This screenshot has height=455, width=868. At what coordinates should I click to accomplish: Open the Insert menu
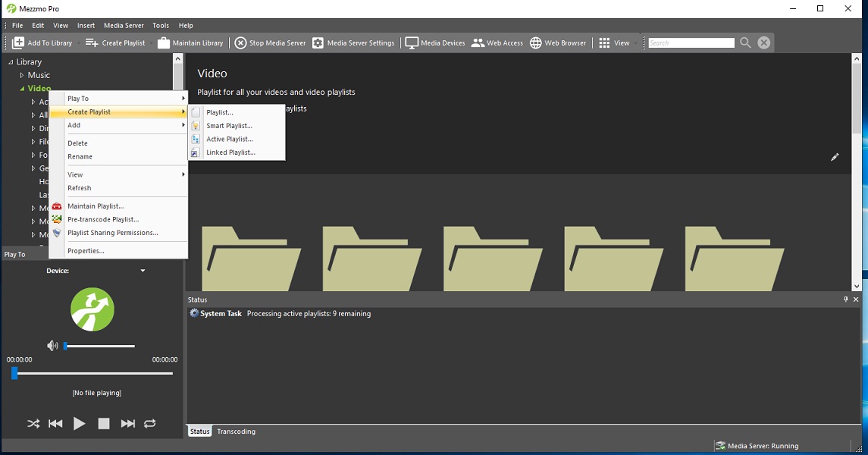pos(86,26)
